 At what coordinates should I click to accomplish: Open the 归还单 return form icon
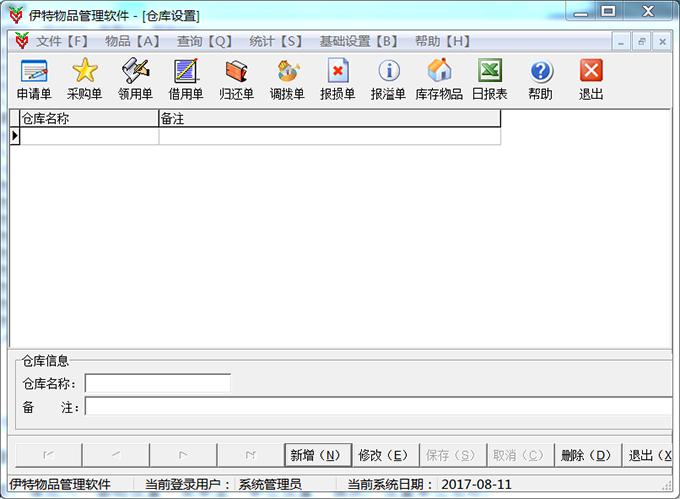pyautogui.click(x=236, y=80)
